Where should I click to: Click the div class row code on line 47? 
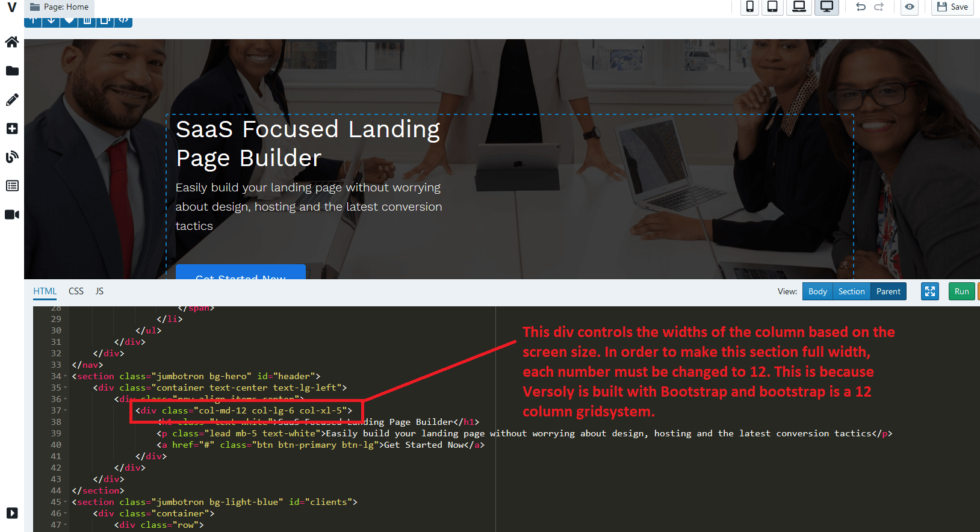pos(160,525)
